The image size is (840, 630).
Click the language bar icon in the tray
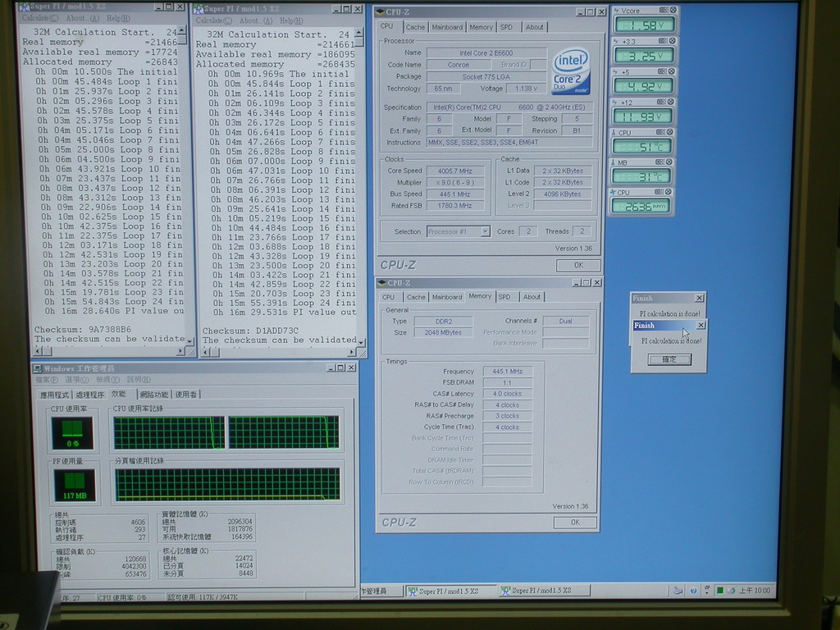pyautogui.click(x=678, y=591)
